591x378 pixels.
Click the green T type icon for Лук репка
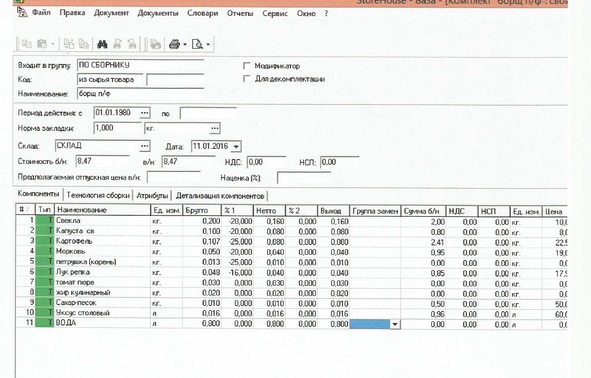45,272
